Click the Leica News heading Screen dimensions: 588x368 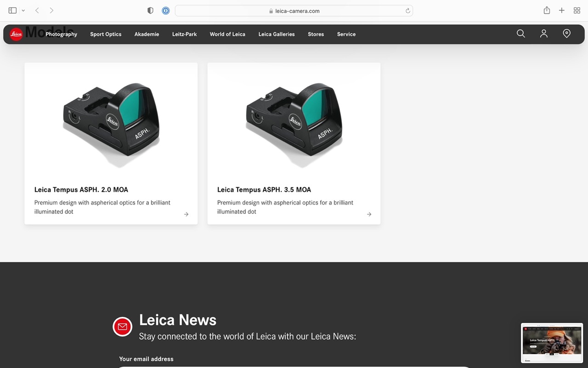coord(178,320)
